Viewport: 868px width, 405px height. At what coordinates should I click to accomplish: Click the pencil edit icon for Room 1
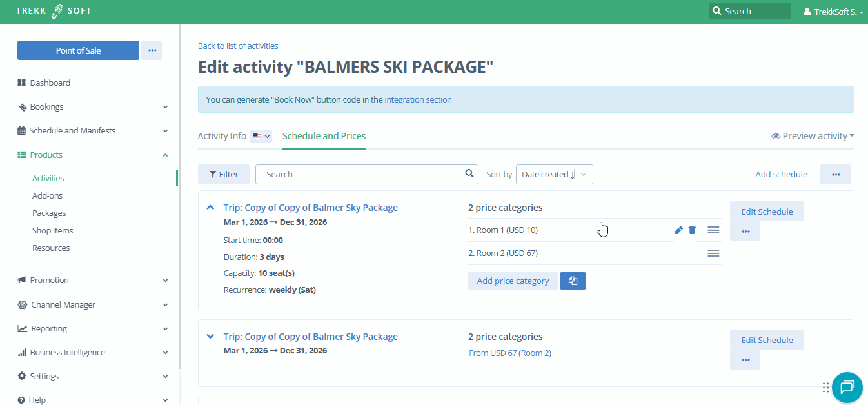coord(678,230)
